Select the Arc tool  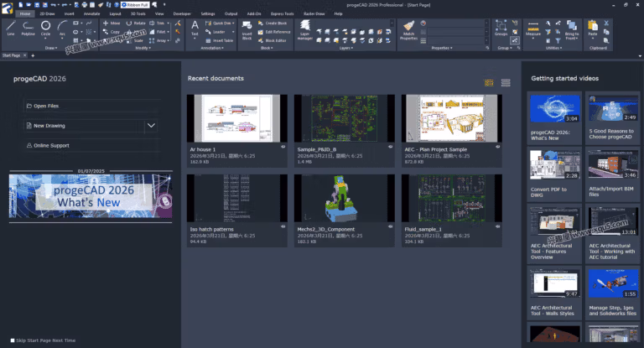point(62,29)
